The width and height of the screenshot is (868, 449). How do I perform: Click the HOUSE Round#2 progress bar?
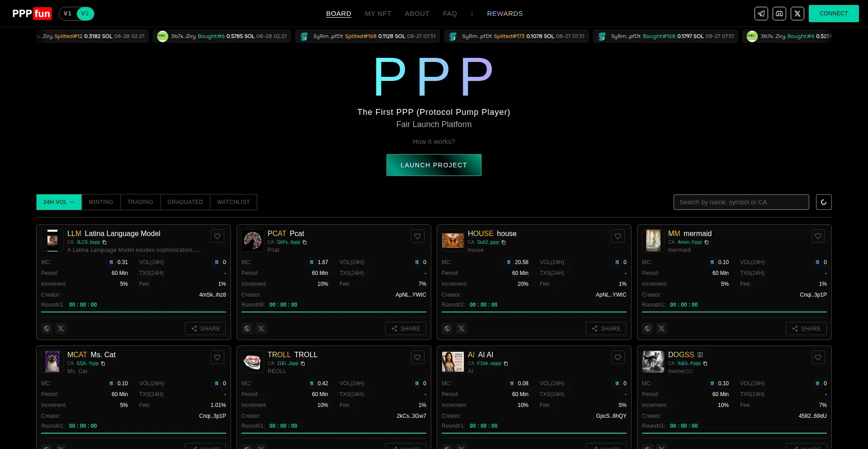coord(534,312)
